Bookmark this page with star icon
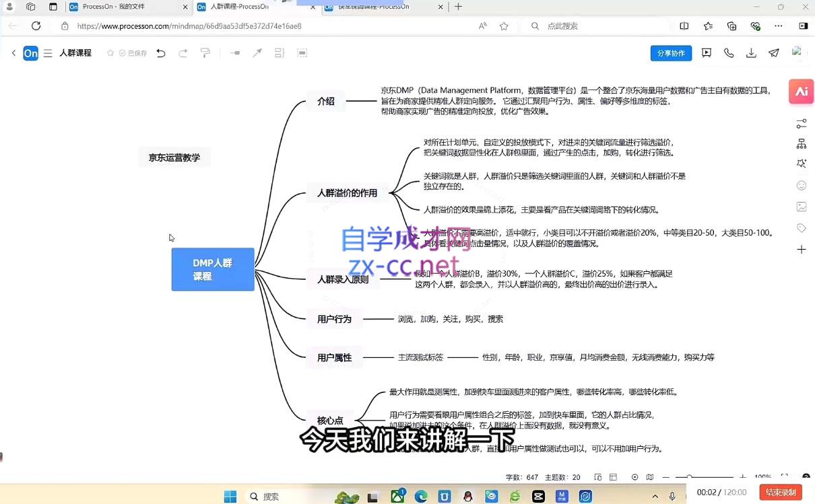This screenshot has width=815, height=504. click(504, 26)
